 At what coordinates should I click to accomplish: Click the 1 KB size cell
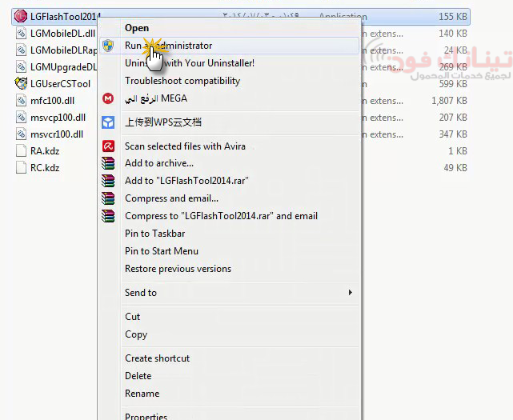tap(458, 151)
